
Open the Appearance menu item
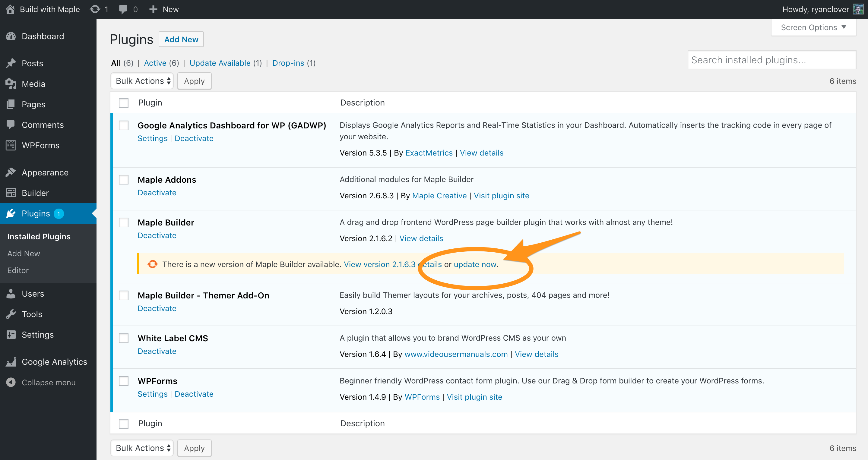coord(45,172)
